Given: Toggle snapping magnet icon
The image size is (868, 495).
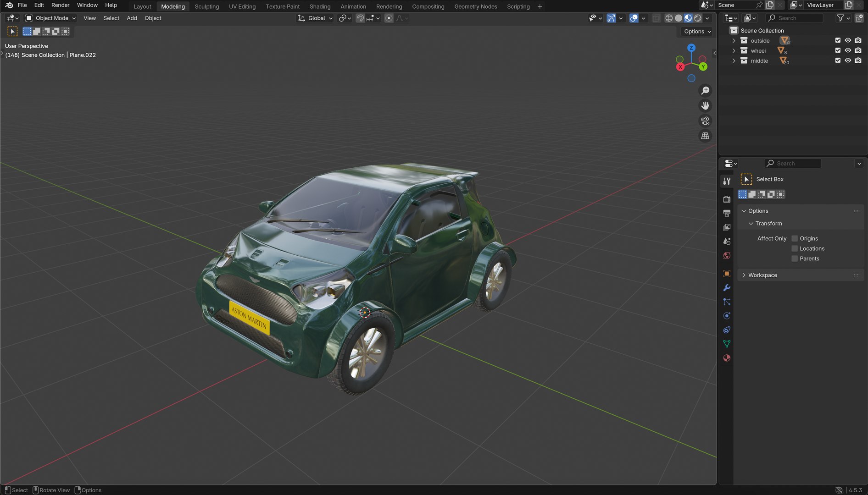Looking at the screenshot, I should pyautogui.click(x=360, y=18).
